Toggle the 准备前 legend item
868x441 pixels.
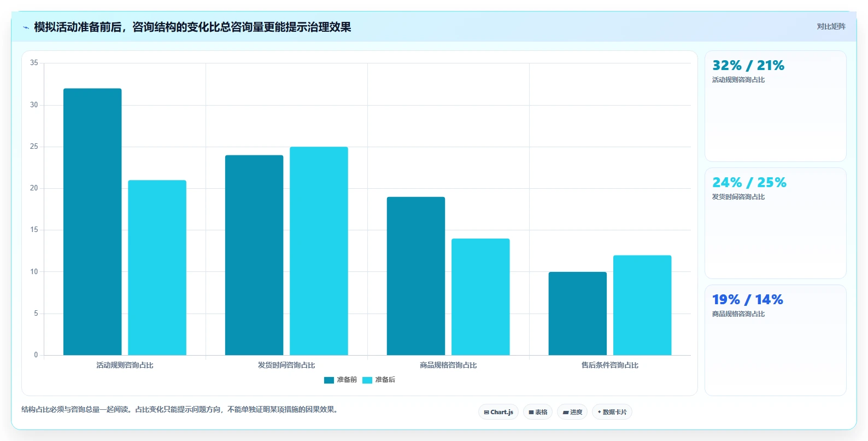coord(340,380)
